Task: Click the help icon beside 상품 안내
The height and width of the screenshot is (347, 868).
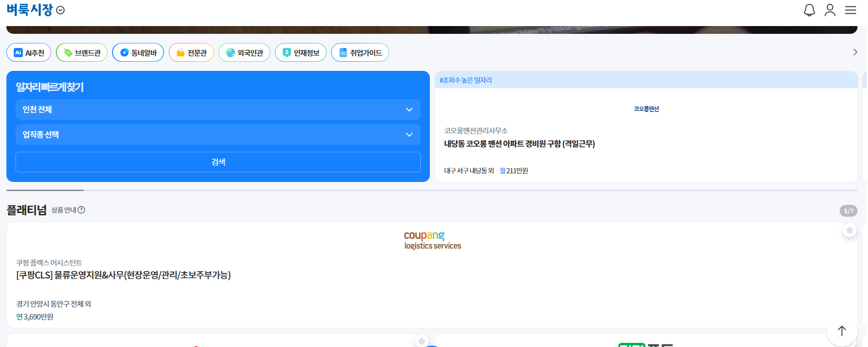Action: tap(81, 210)
